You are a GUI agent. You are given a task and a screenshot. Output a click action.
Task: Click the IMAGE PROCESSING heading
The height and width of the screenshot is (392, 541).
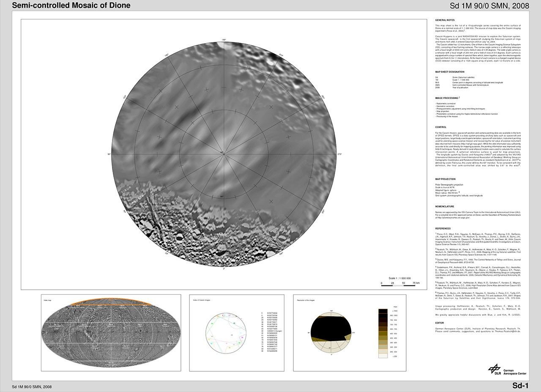[447, 98]
